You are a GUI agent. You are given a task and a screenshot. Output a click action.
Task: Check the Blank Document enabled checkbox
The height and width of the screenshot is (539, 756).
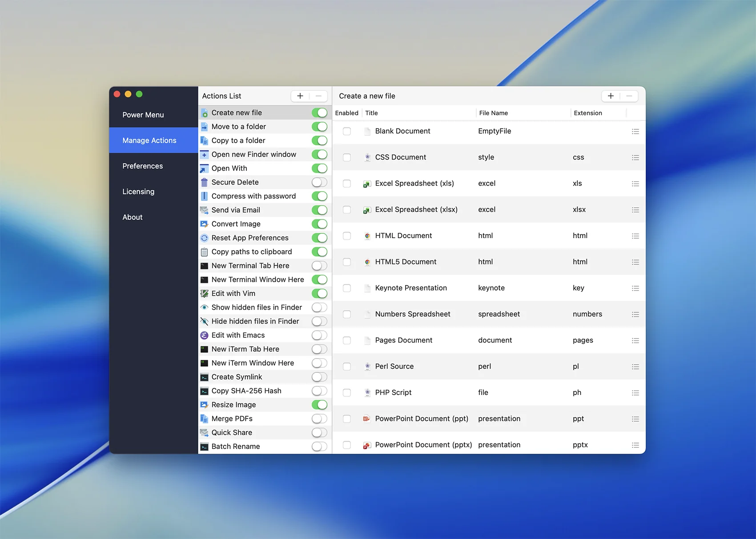(x=347, y=132)
